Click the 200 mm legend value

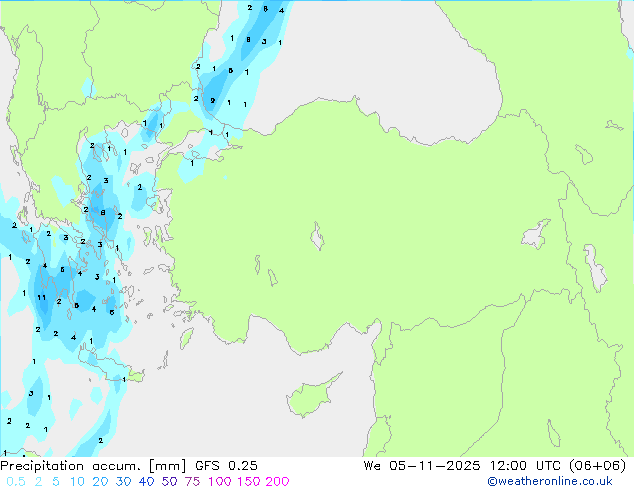pyautogui.click(x=277, y=482)
